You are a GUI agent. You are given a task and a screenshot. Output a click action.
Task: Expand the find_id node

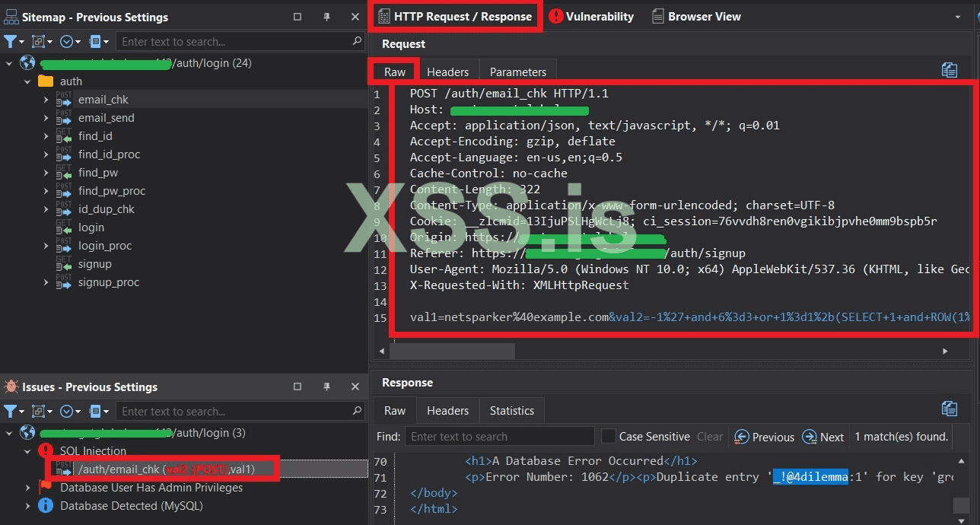[46, 136]
